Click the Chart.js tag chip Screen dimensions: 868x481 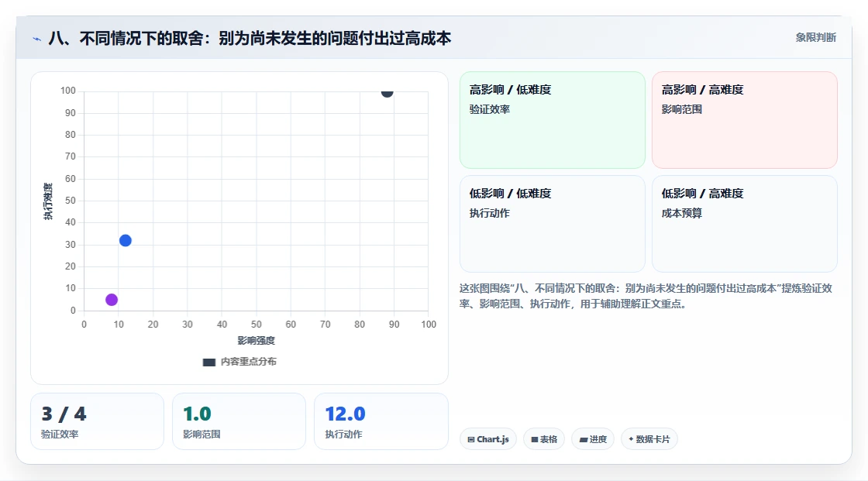point(488,439)
